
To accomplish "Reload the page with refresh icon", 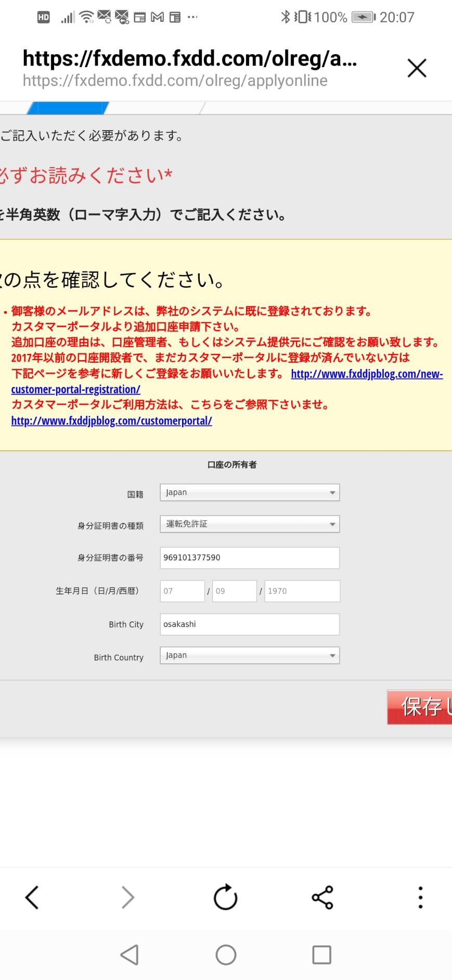I will click(226, 897).
